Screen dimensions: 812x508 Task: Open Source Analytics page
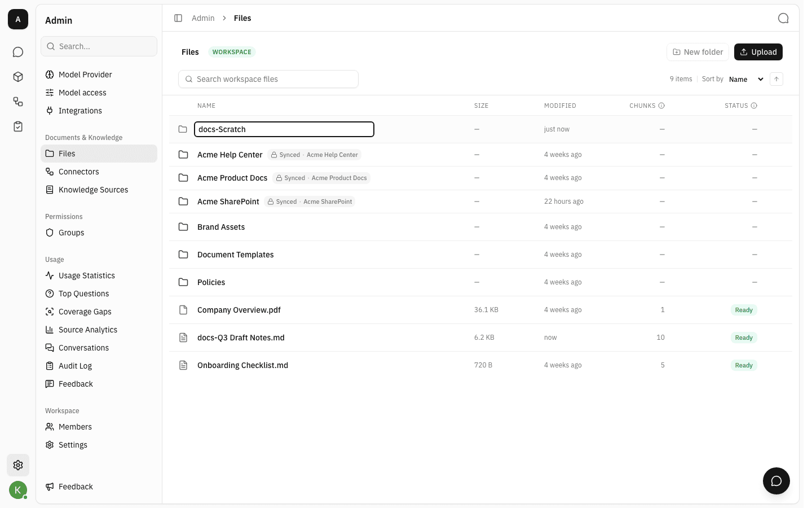[99, 330]
